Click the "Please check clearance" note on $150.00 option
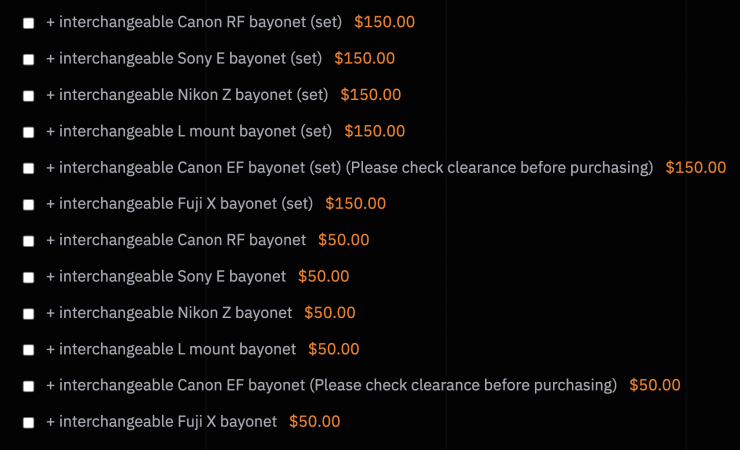Viewport: 740px width, 450px height. [x=499, y=167]
